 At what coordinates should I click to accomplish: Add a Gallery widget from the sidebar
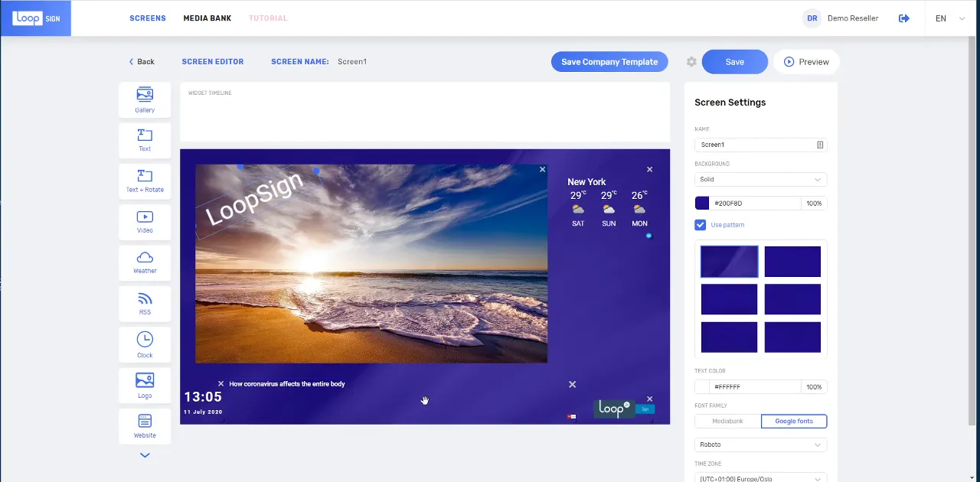[x=145, y=100]
